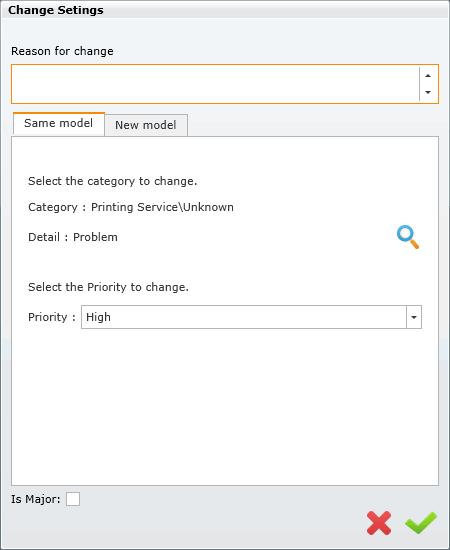Confirm changes with the green checkmark

421,523
